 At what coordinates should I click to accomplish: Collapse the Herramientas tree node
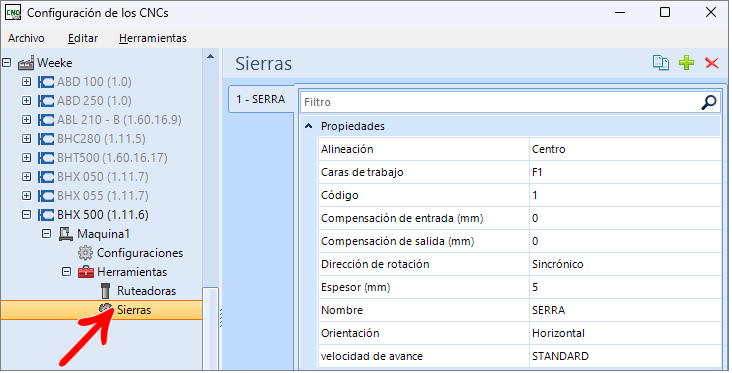click(x=67, y=272)
